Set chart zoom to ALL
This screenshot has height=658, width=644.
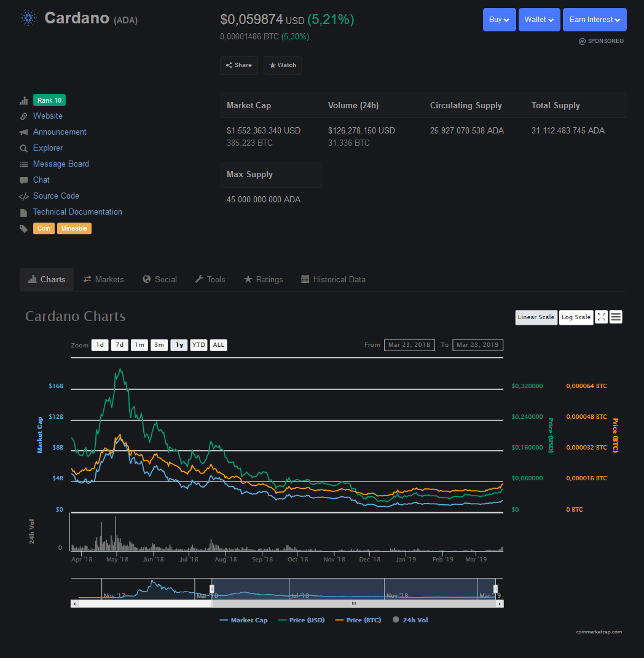(x=218, y=345)
